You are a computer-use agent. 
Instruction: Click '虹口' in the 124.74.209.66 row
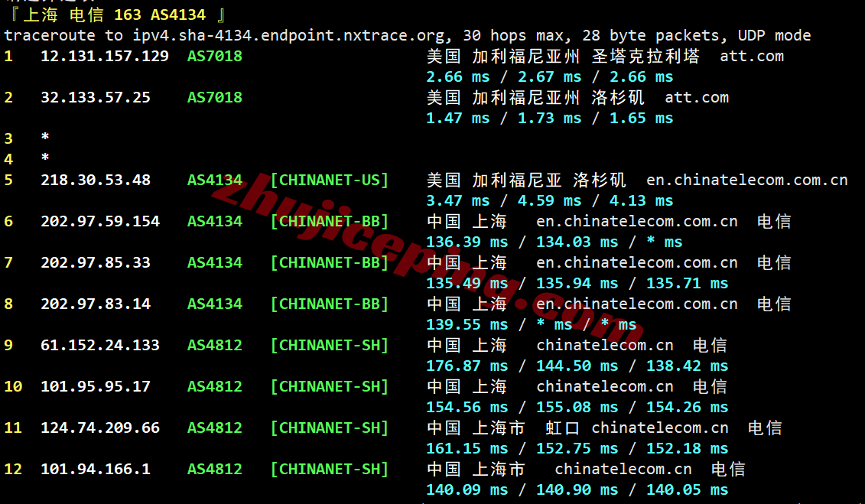click(563, 428)
